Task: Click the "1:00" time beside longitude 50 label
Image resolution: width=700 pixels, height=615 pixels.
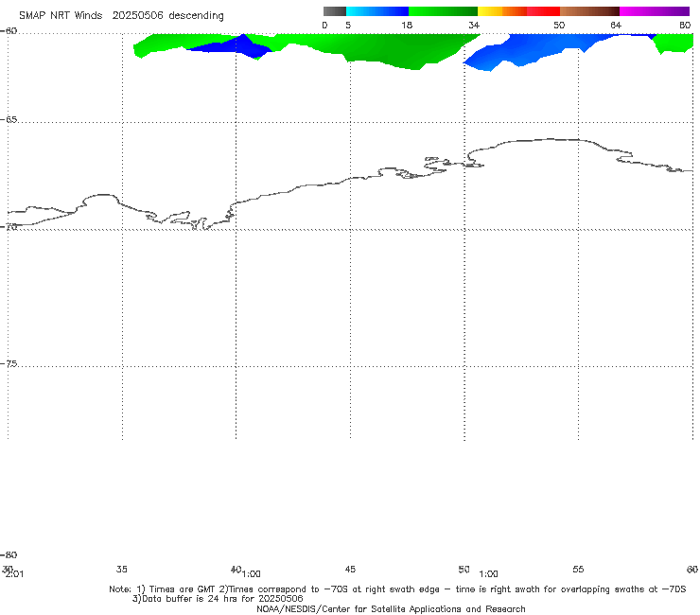Action: pos(488,574)
